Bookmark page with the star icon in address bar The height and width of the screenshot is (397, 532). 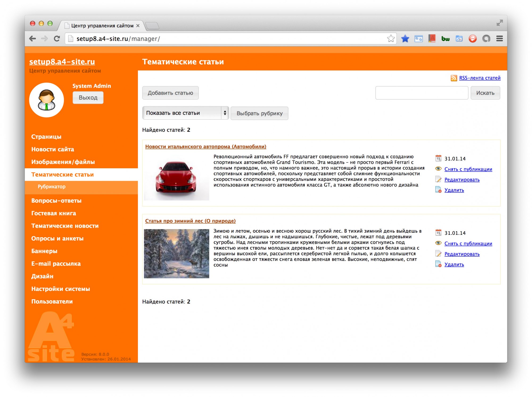391,39
